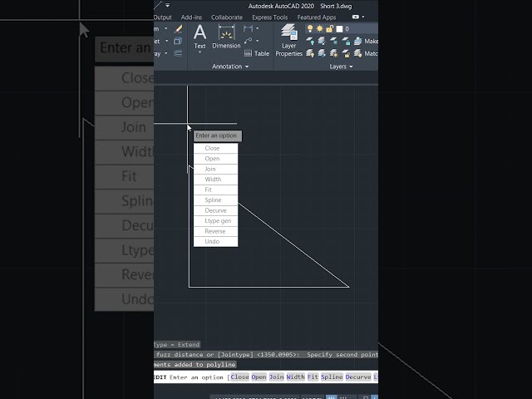Viewport: 532px width, 399px height.
Task: Insert a Table from Annotation panel
Action: (x=257, y=53)
